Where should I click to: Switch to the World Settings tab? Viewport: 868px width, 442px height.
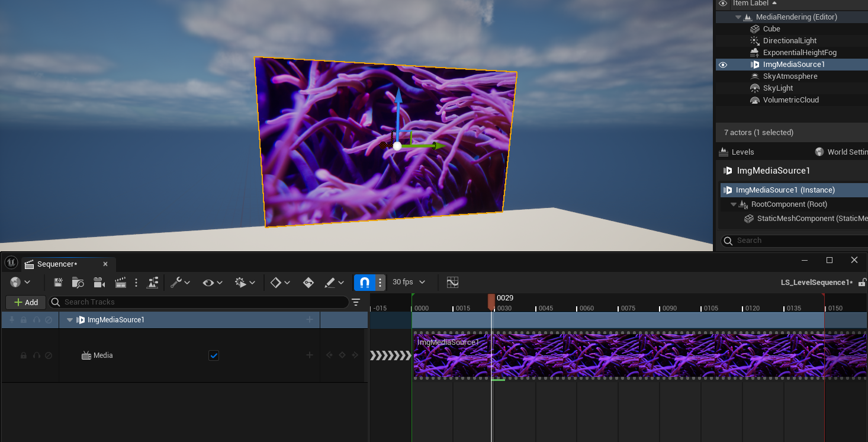[841, 152]
